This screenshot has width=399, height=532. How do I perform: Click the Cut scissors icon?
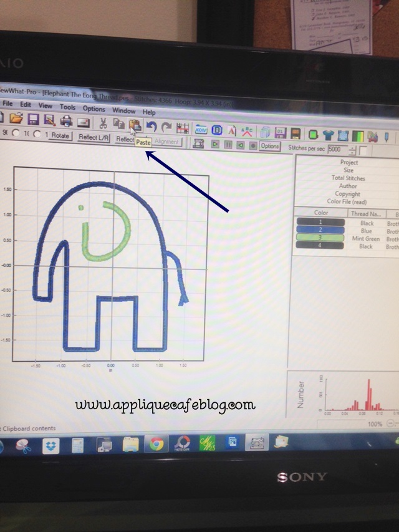(103, 123)
